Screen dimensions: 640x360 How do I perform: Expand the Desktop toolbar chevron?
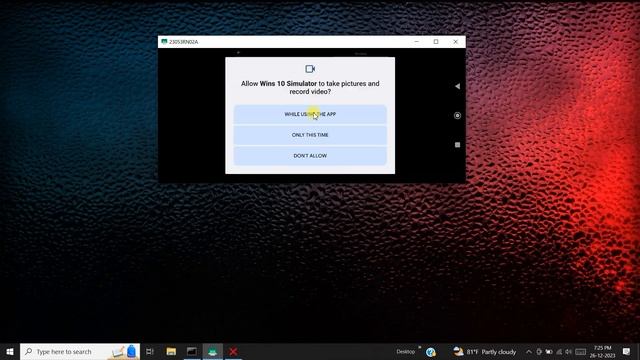pos(419,348)
